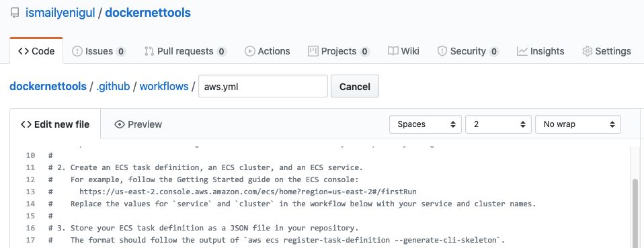Select the Edit new file tab

pos(55,124)
